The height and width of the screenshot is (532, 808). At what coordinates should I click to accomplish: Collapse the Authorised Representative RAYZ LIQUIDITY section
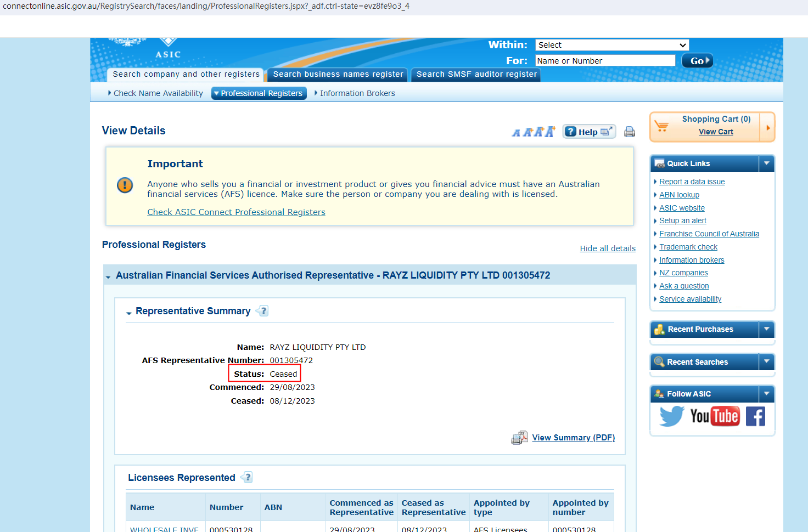click(x=108, y=277)
